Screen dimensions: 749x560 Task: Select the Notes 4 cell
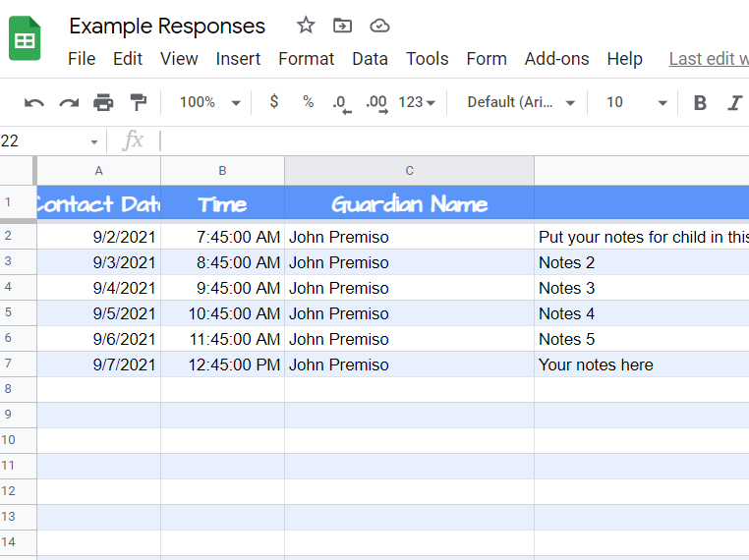click(642, 313)
